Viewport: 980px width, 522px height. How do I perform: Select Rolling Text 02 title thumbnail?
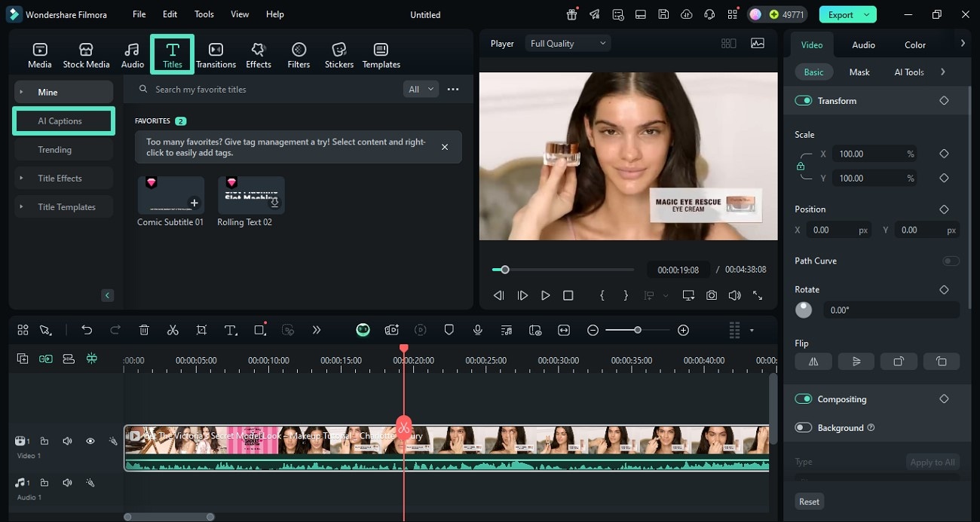point(251,195)
